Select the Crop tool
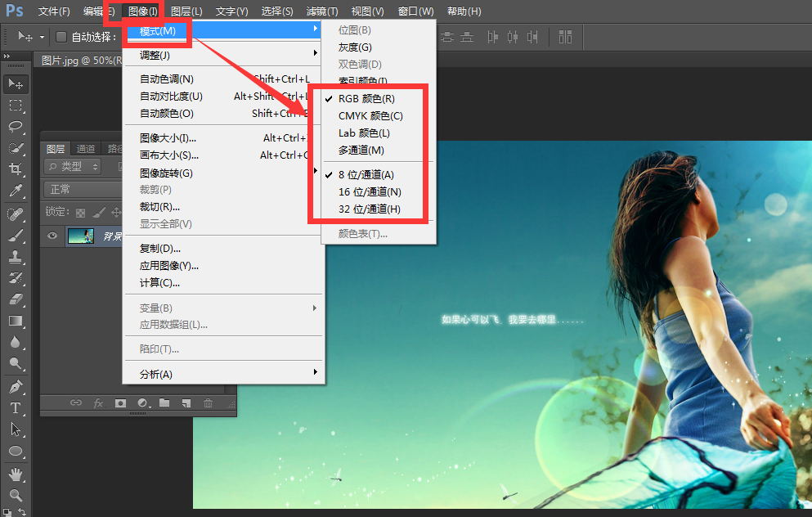 point(16,169)
